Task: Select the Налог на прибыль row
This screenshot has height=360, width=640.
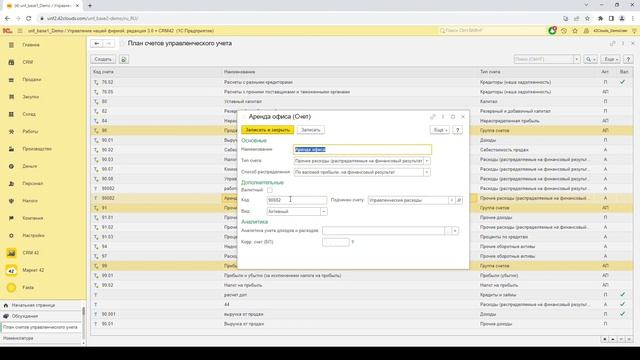Action: click(x=362, y=285)
